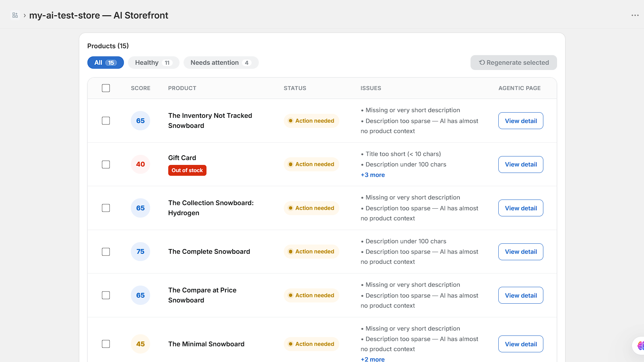Click The Minimal Snowboard product name

[x=206, y=344]
